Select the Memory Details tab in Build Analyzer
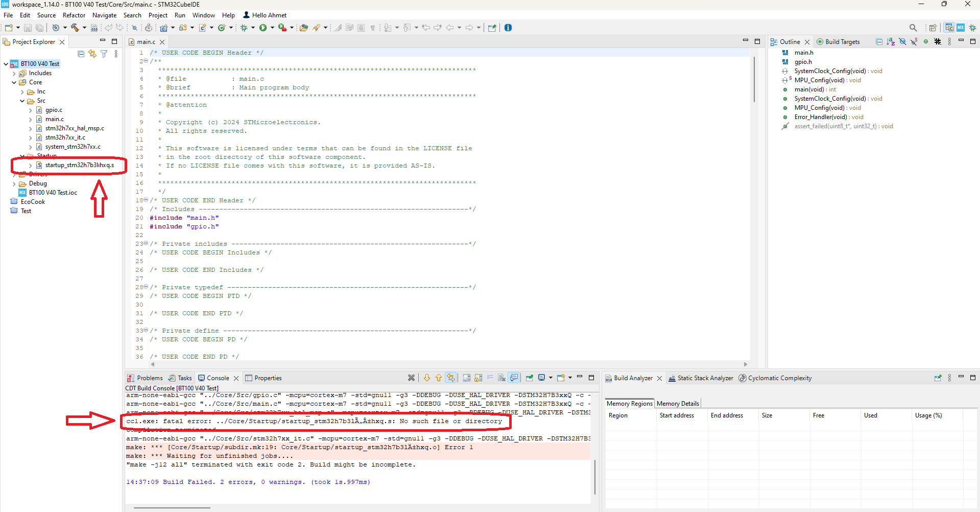The height and width of the screenshot is (512, 980). pyautogui.click(x=678, y=403)
